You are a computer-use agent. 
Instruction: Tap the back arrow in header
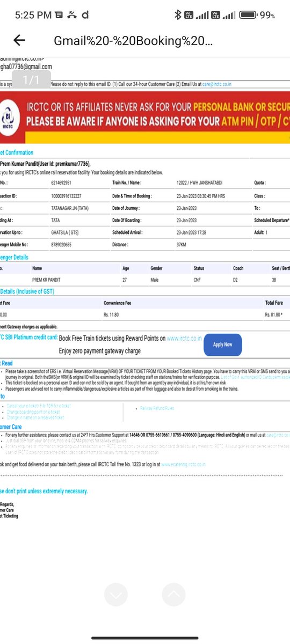pyautogui.click(x=19, y=40)
